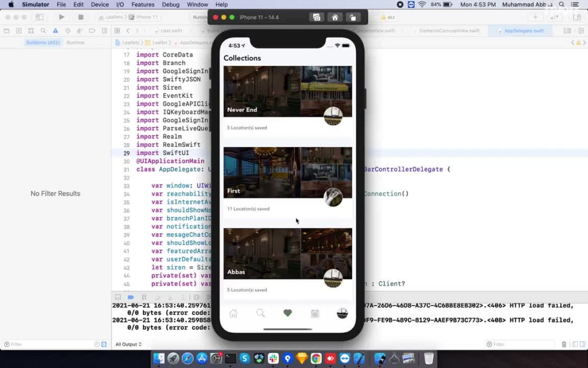The image size is (588, 368).
Task: Open the All Output filter dropdown
Action: click(128, 344)
